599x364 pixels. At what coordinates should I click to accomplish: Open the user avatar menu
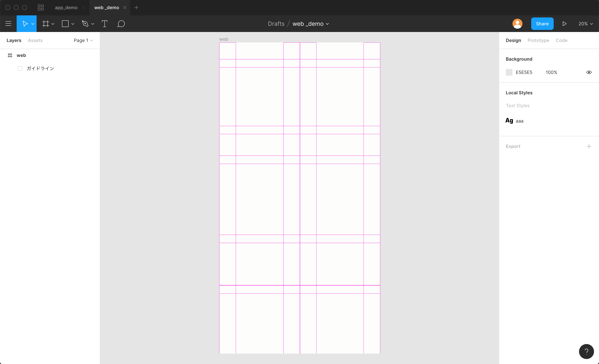point(517,23)
